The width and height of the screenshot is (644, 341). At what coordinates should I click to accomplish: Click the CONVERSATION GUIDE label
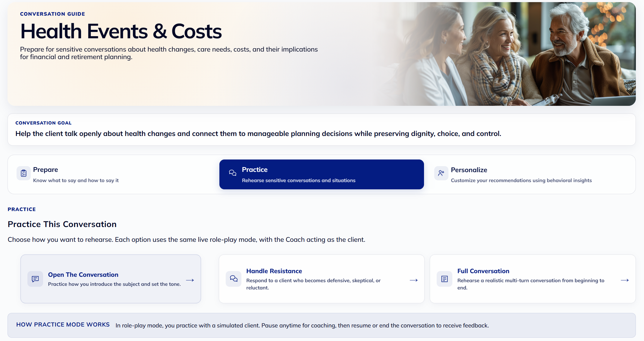pyautogui.click(x=52, y=14)
